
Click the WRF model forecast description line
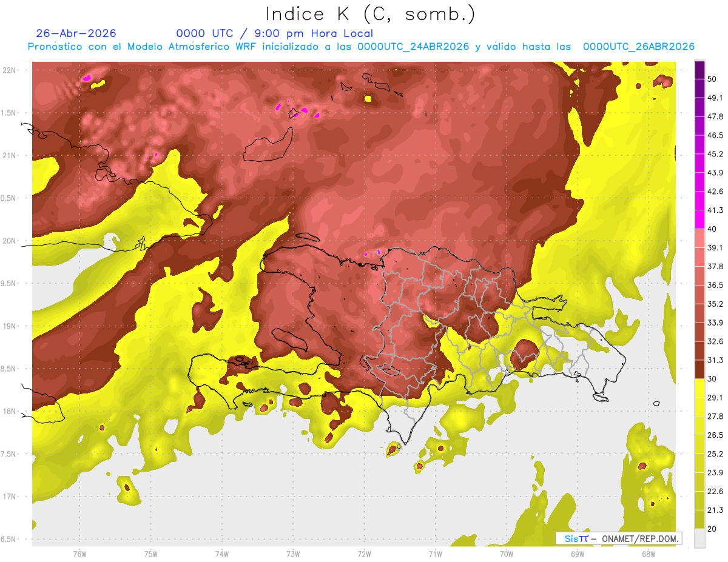tap(361, 47)
